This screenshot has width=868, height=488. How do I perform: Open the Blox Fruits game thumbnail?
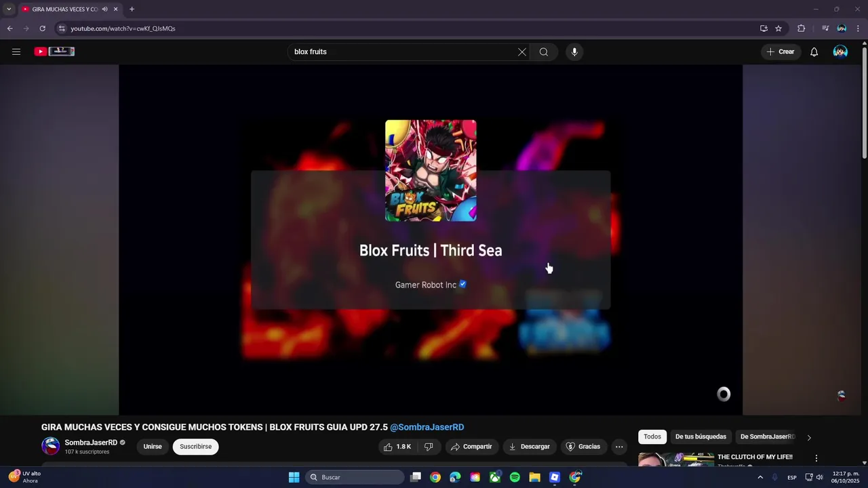[431, 171]
